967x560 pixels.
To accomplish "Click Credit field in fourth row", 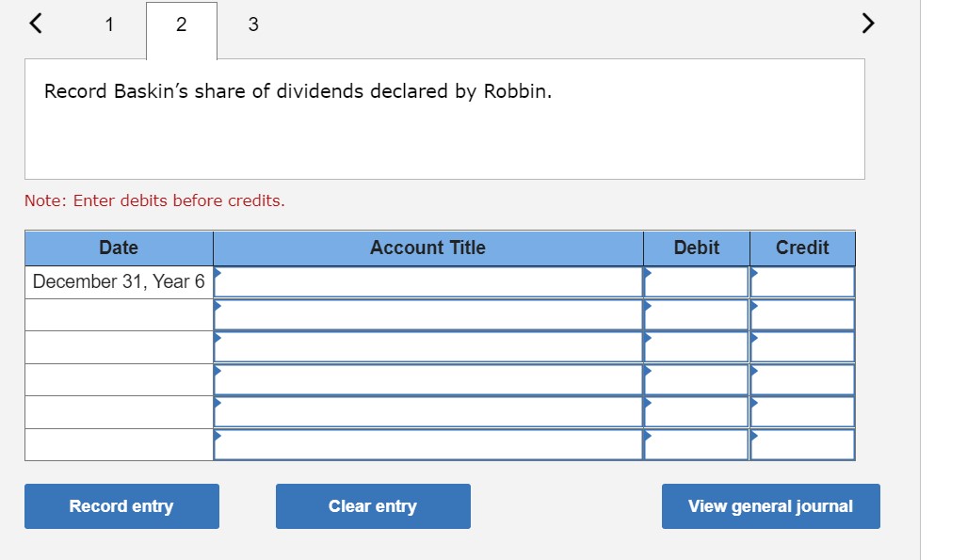I will 802,380.
